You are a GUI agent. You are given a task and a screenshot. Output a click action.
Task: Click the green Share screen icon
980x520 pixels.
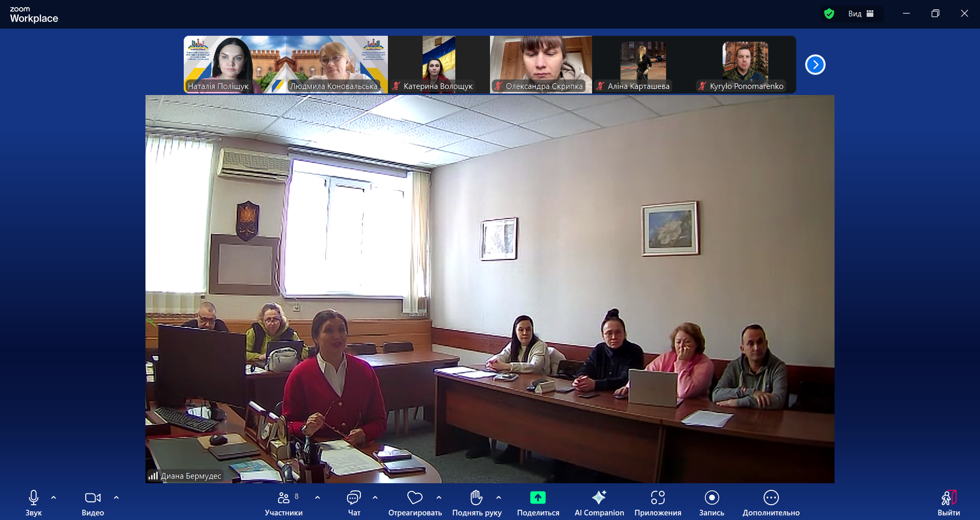pos(537,498)
